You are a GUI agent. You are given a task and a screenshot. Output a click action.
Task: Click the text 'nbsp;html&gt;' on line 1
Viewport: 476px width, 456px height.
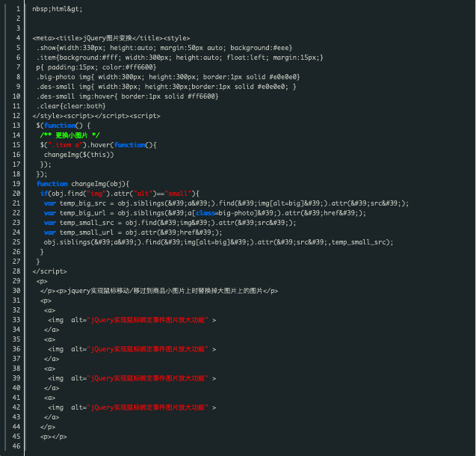pos(58,9)
